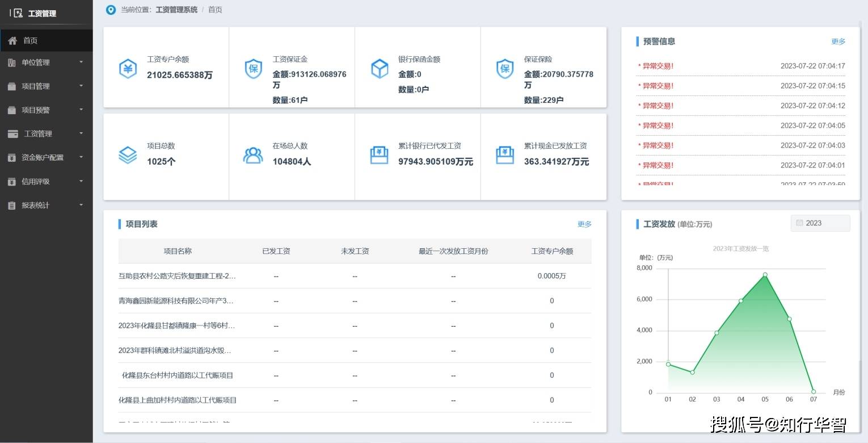Click the yen hexagon icon for 工资专户余额

pyautogui.click(x=128, y=69)
